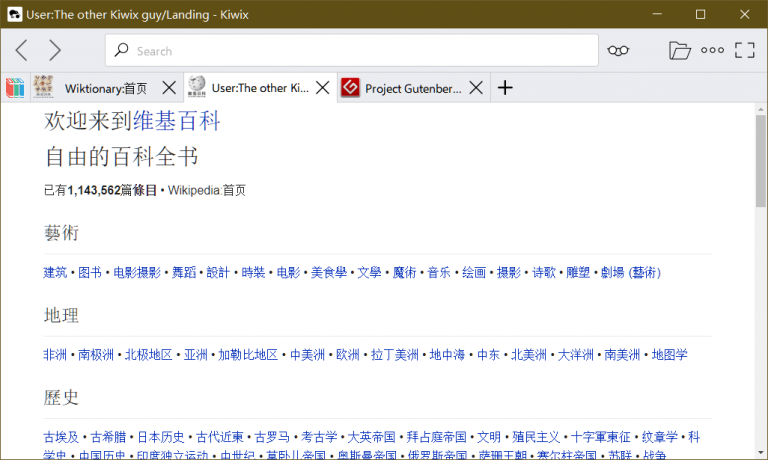Image resolution: width=768 pixels, height=460 pixels.
Task: Open the 北美洲 link
Action: 528,355
